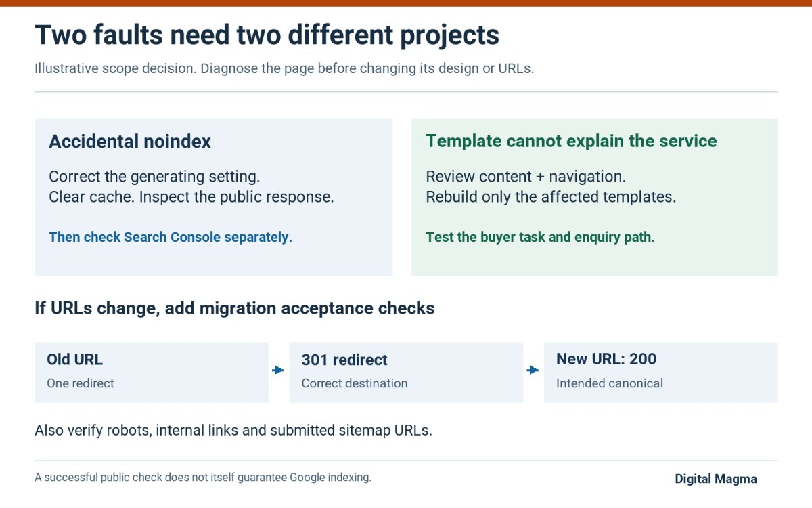Click the title 'Two faults need two different projects'
Screen dimensions: 812x508
point(267,35)
